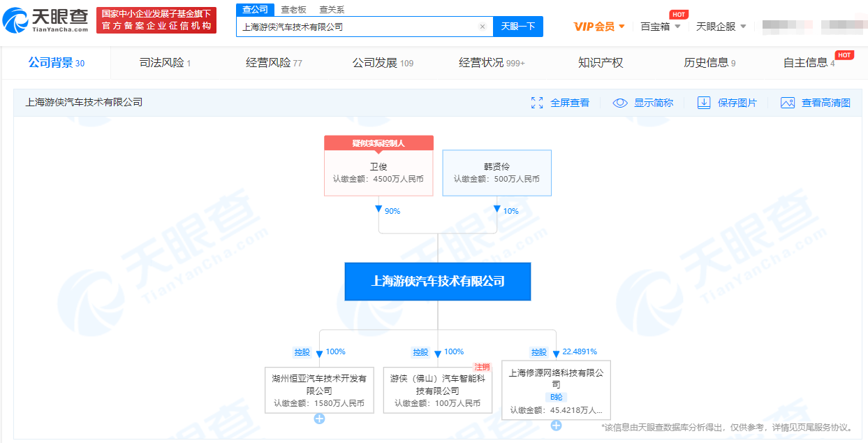Open the VIP会员 dropdown

599,27
